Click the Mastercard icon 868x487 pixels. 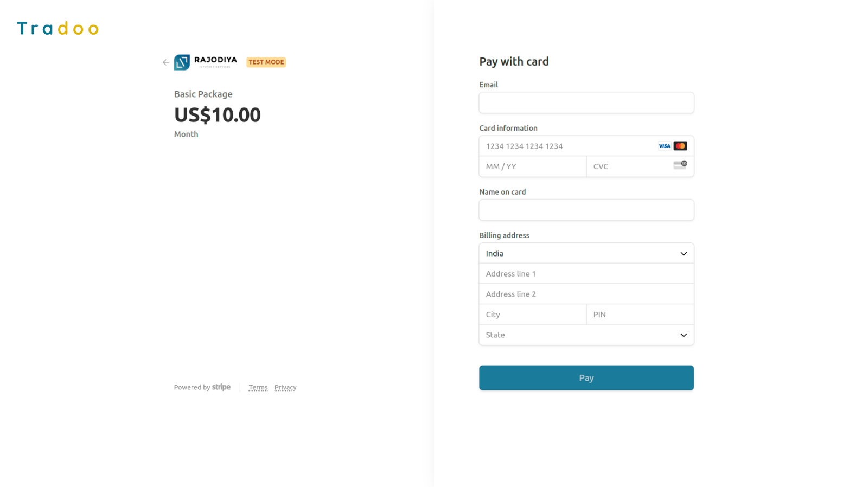pos(680,146)
